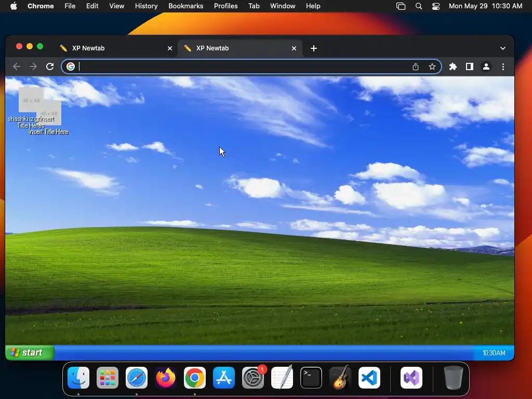The image size is (532, 399).
Task: Open the Tab menu
Action: pos(254,6)
